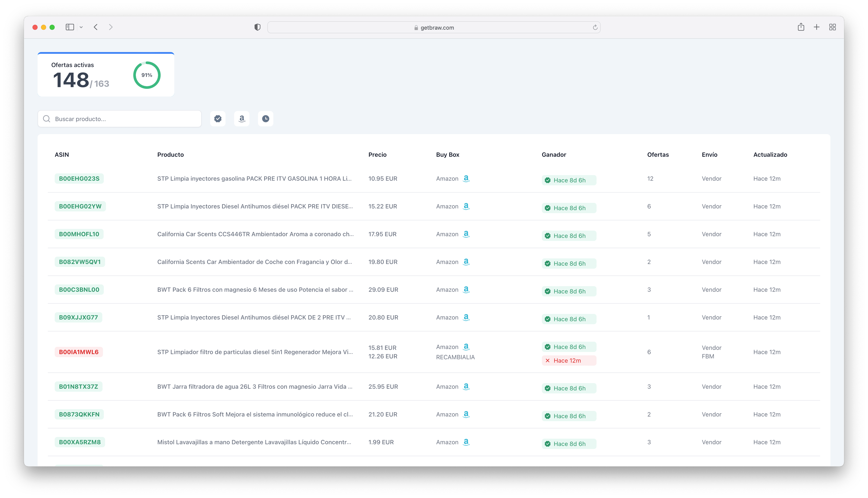Click the getbraw.com address bar
This screenshot has width=868, height=498.
pyautogui.click(x=434, y=27)
